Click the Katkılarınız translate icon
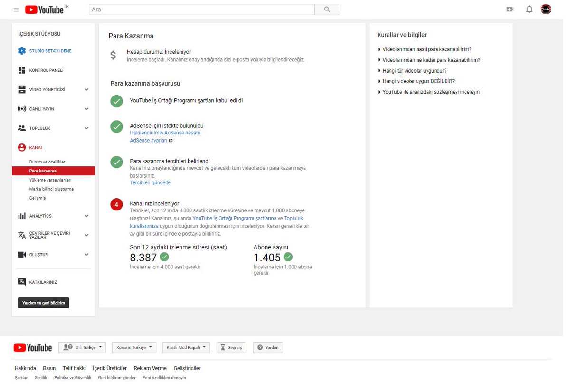The width and height of the screenshot is (570, 392). click(22, 282)
